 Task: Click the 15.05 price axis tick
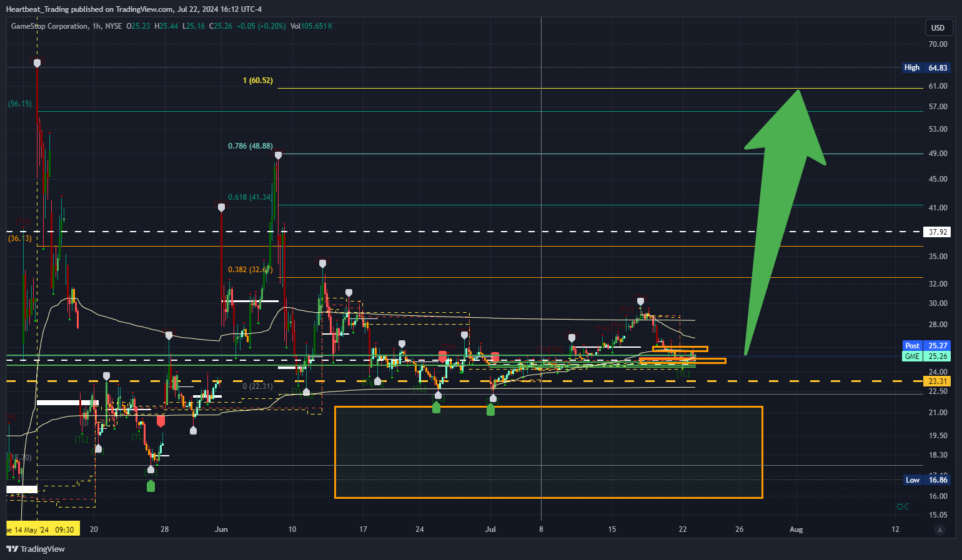[x=938, y=515]
